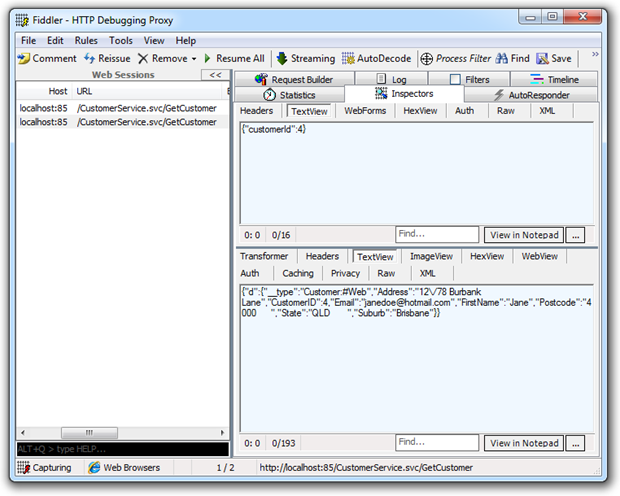Click the response JSON text area
The image size is (620, 496).
416,358
